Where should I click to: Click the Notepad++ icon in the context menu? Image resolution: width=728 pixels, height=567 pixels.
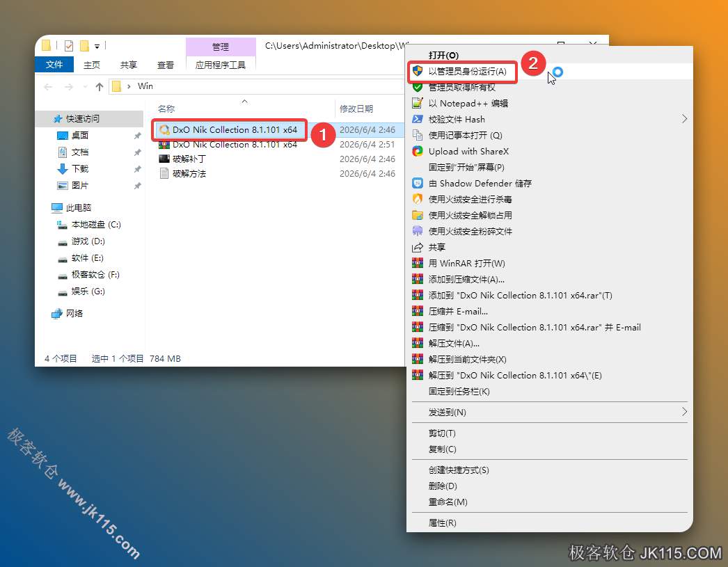pos(418,103)
